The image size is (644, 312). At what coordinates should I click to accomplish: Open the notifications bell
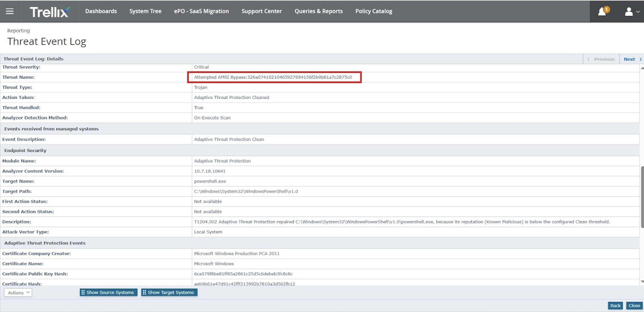[602, 11]
